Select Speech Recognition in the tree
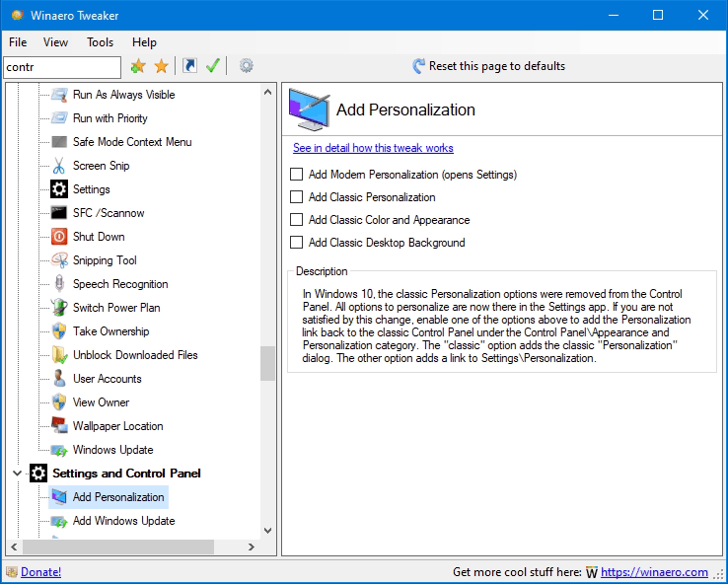Screen dimensions: 728x584 (x=120, y=284)
